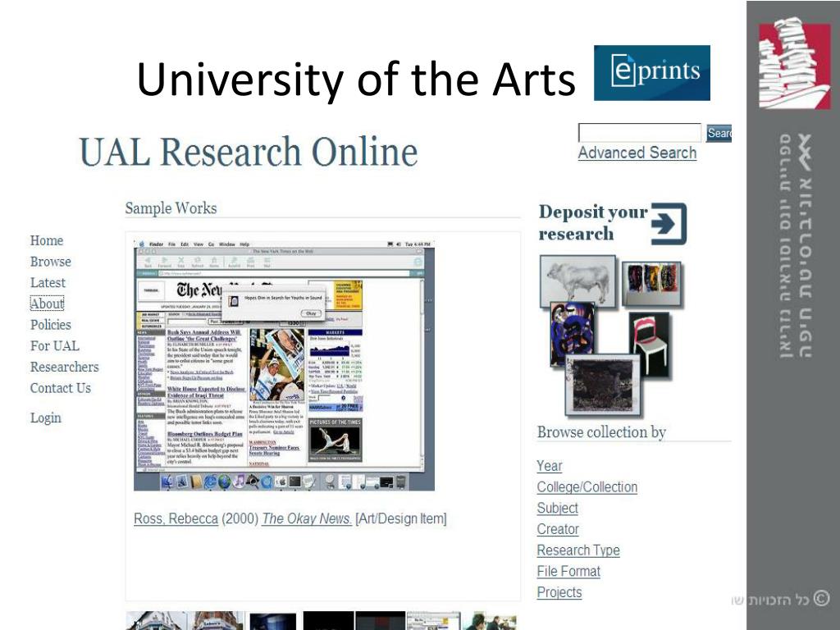
Task: Click the eprints logo
Action: click(652, 73)
